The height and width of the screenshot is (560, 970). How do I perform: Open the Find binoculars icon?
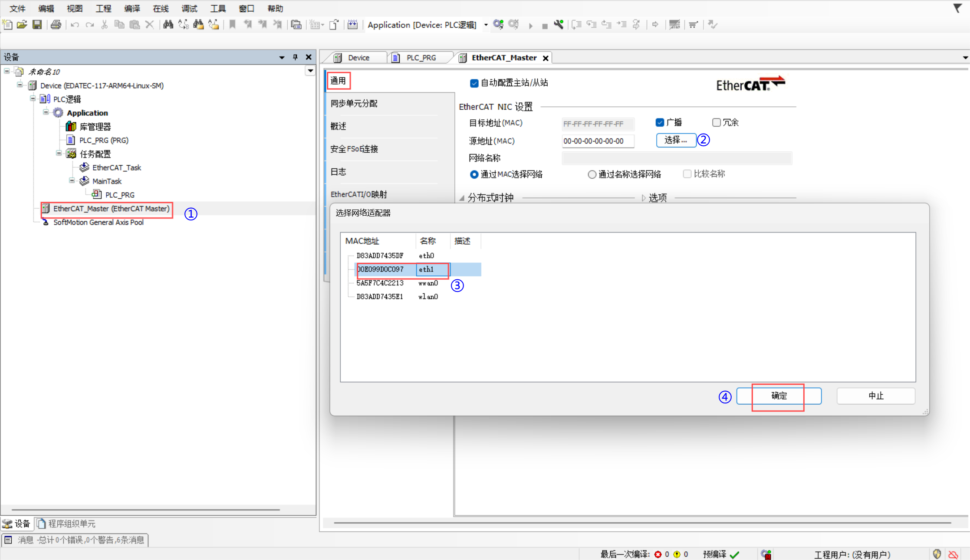click(x=168, y=25)
